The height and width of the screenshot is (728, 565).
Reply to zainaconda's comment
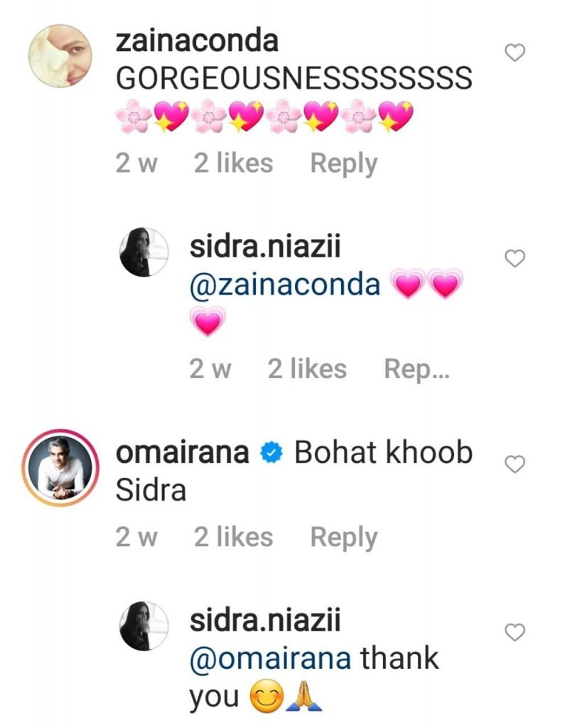tap(343, 164)
